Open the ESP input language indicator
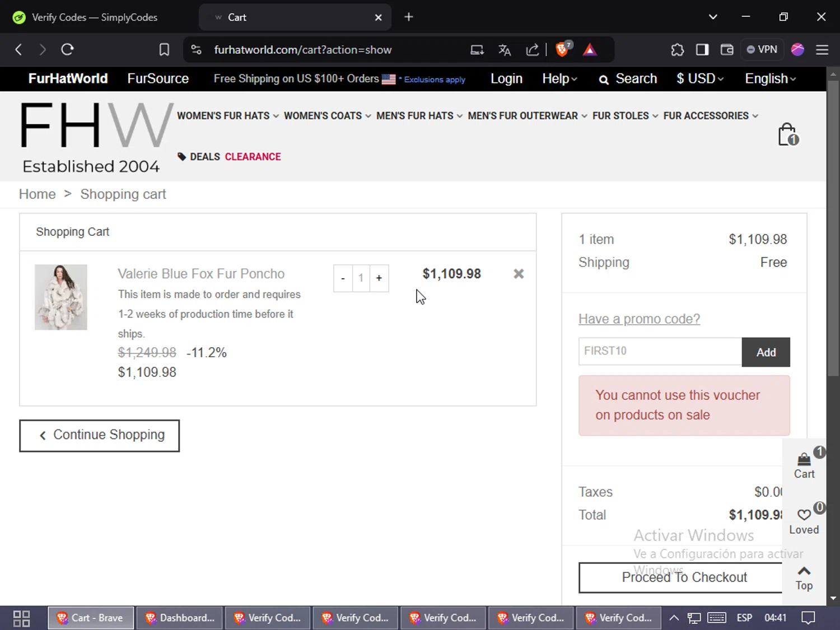 click(x=744, y=618)
